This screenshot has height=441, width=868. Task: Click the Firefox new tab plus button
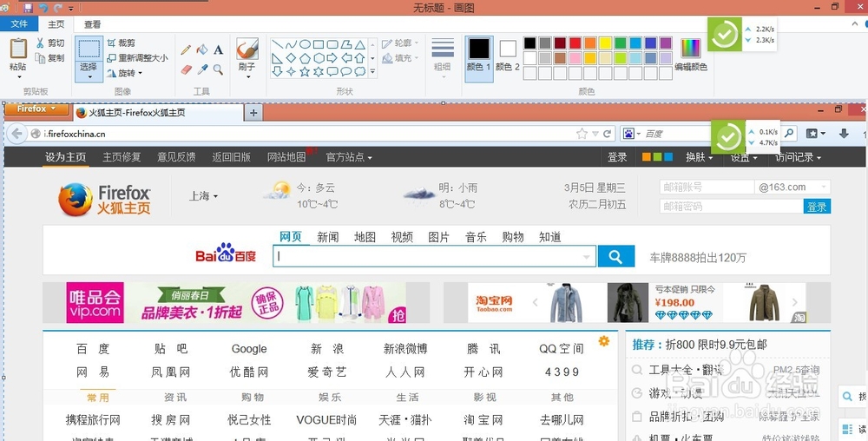[x=253, y=113]
